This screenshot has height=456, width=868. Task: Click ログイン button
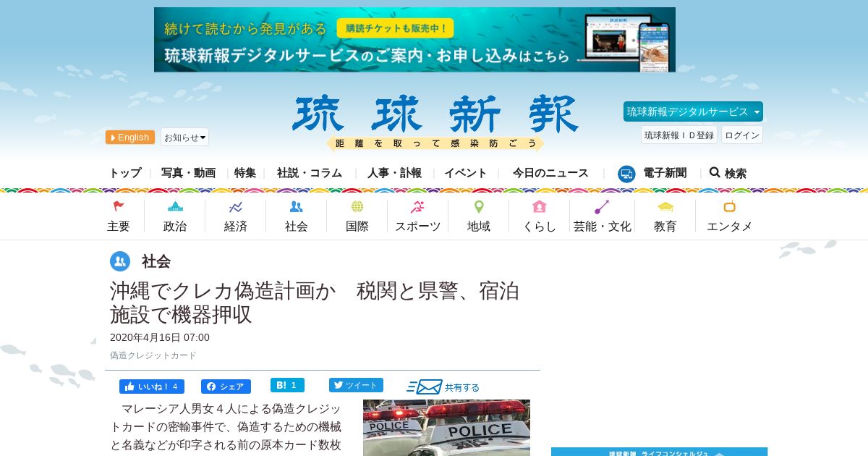click(742, 135)
